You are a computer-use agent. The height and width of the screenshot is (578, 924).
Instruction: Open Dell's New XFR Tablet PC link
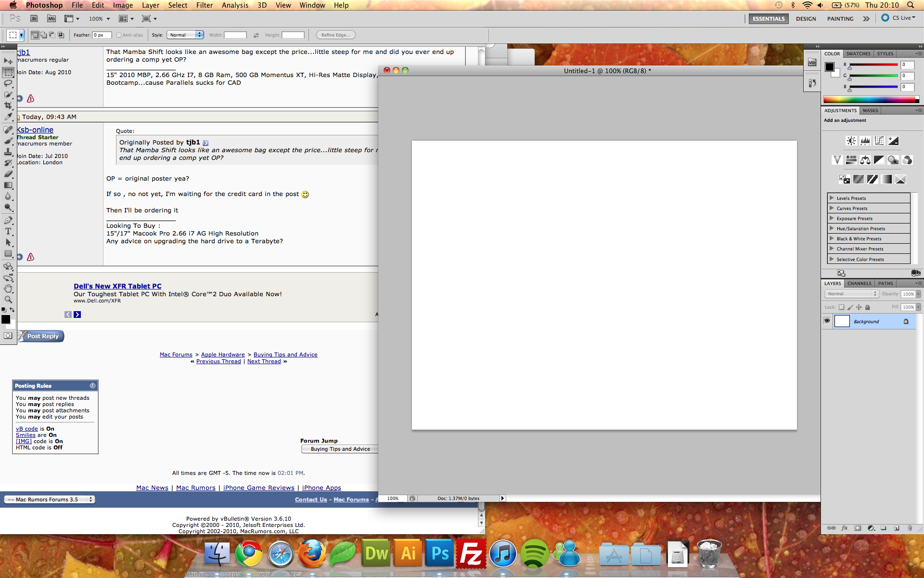click(x=117, y=286)
